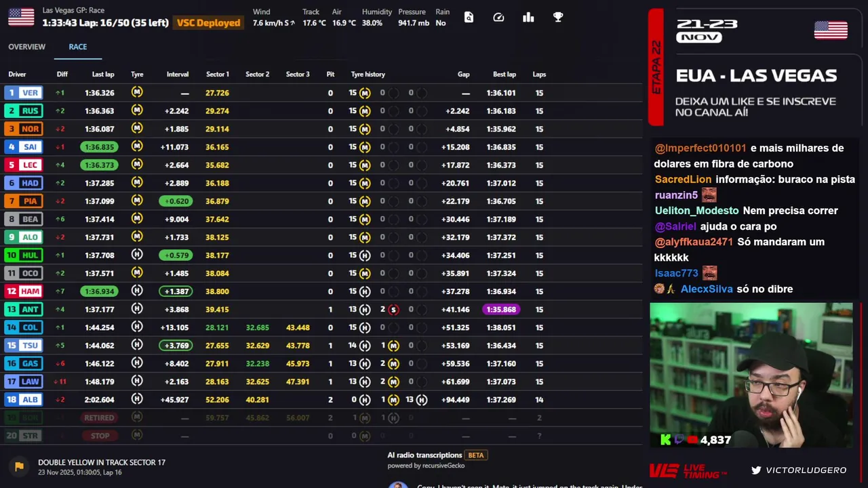Click the VSC Deployed status label
This screenshot has width=868, height=488.
coord(208,23)
